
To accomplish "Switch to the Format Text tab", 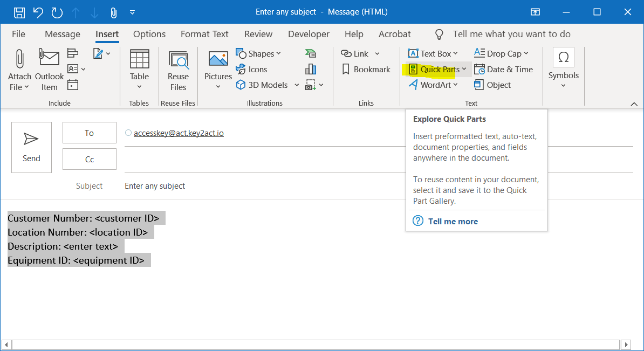I will coord(204,34).
